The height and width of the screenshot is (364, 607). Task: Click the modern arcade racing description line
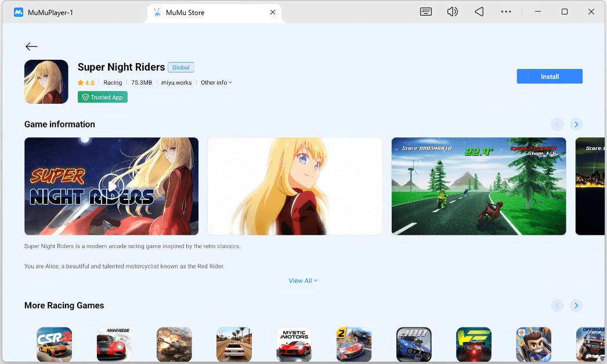[x=132, y=246]
